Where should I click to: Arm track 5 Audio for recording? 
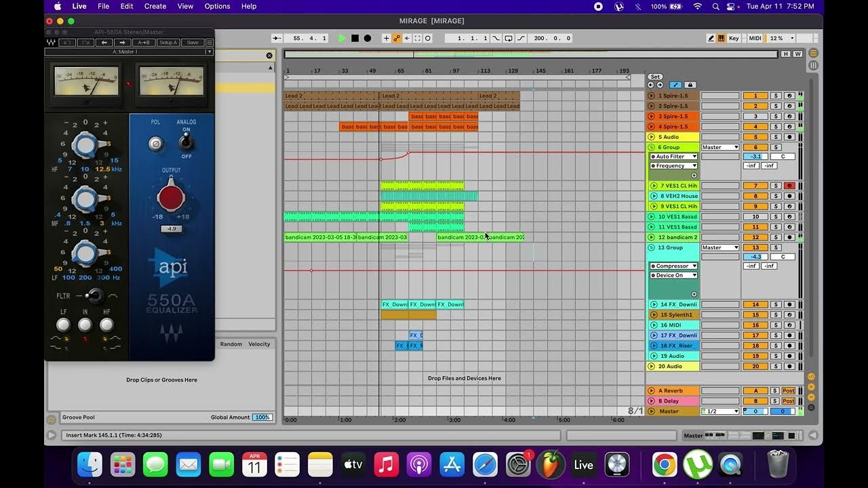(789, 137)
